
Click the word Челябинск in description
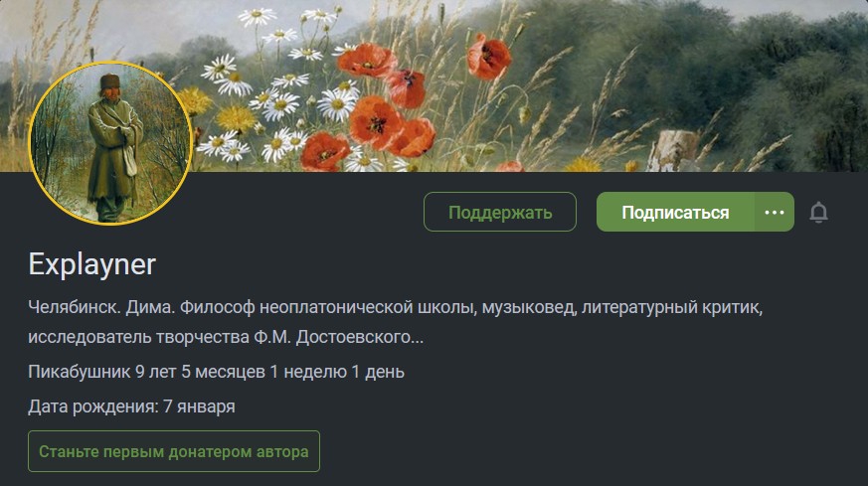coord(75,307)
